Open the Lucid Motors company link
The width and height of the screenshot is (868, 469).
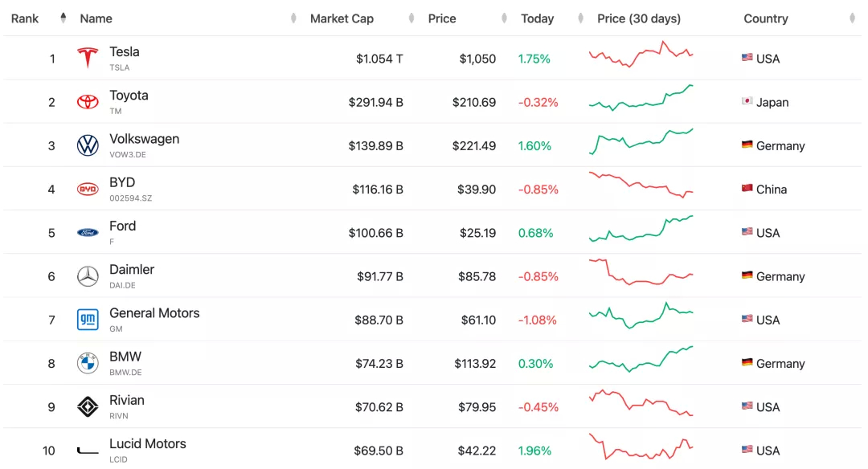point(148,444)
